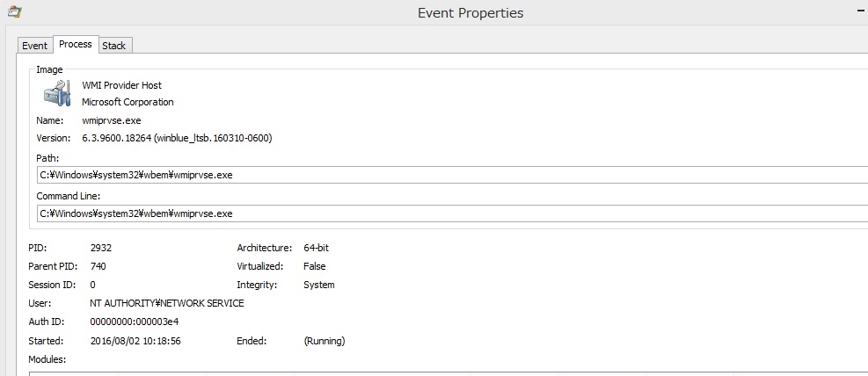
Task: Open the Stack tab
Action: coord(114,46)
